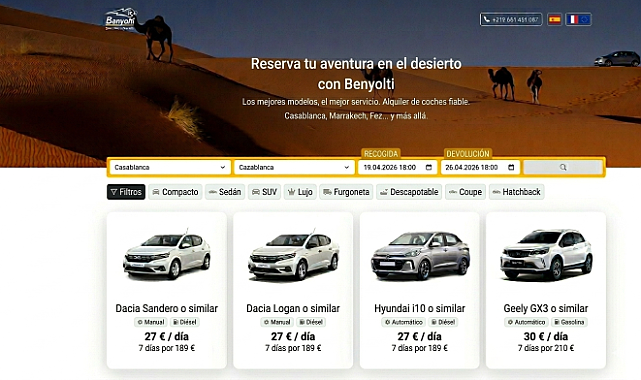Screen dimensions: 641x380
Task: Click the Benyolti logo
Action: click(x=120, y=19)
